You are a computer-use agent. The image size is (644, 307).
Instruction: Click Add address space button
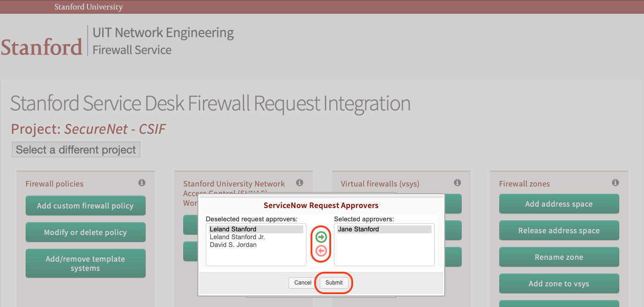(x=559, y=204)
